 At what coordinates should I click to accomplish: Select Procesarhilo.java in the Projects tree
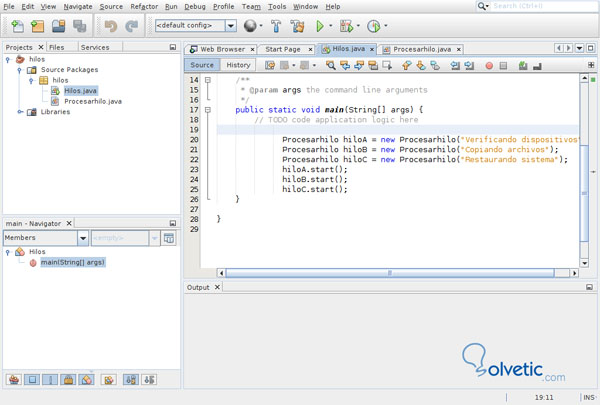92,101
